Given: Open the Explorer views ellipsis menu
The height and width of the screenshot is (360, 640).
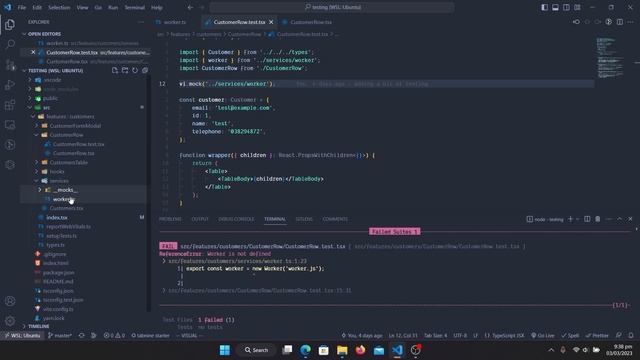Looking at the screenshot, I should [x=141, y=22].
